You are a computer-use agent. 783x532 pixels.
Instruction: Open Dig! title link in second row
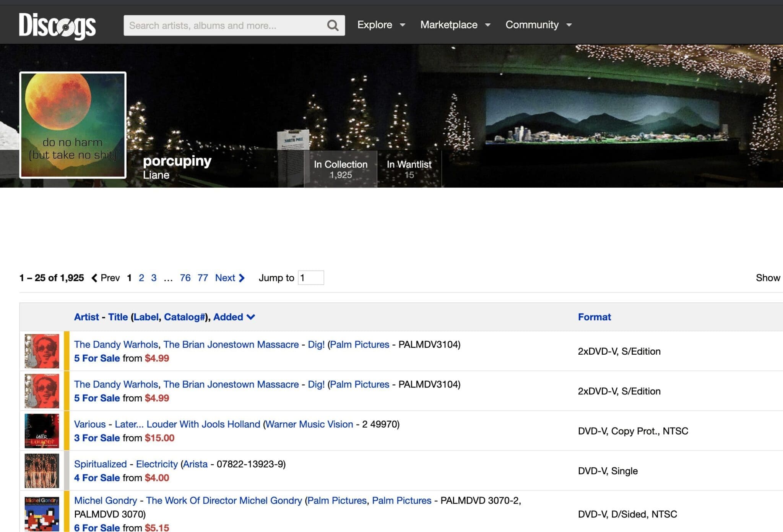[316, 384]
